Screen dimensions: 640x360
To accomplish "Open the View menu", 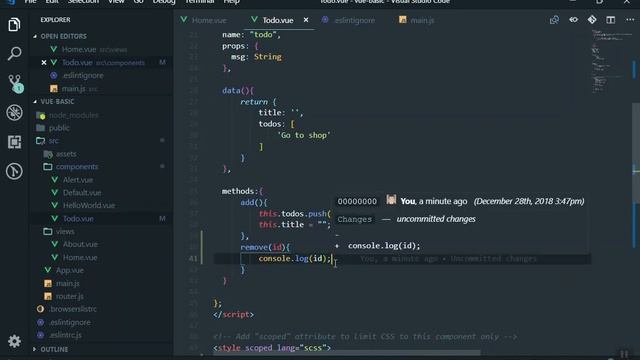I will pyautogui.click(x=116, y=2).
